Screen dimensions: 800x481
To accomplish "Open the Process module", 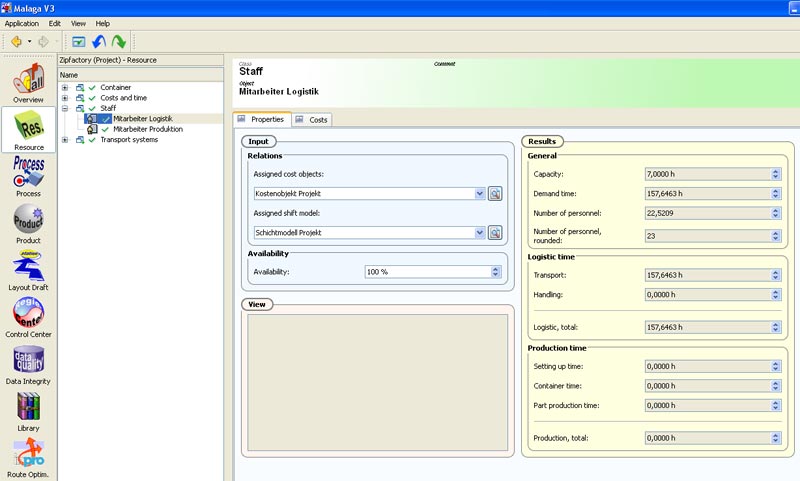I will (x=29, y=176).
